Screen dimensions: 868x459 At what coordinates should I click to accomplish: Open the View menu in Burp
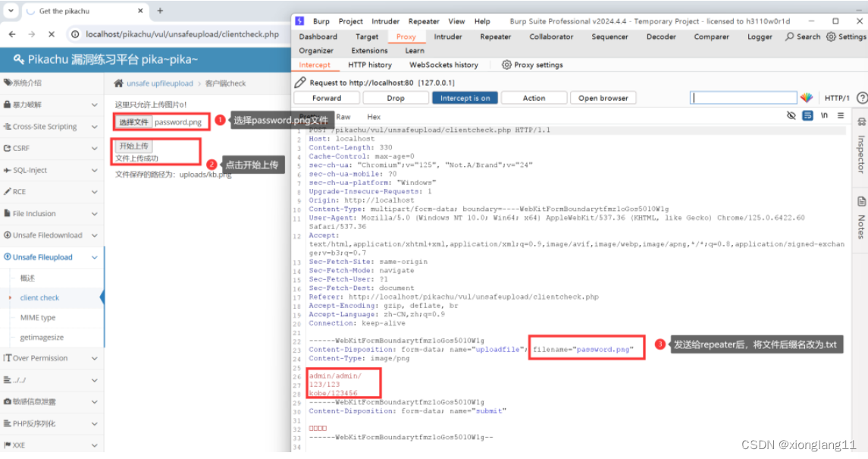pos(456,21)
